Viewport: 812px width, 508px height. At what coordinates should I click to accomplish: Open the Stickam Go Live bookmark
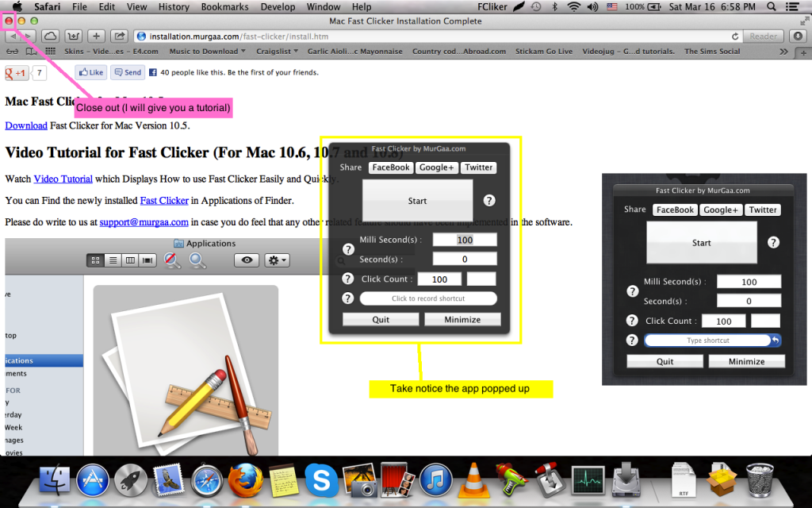coord(544,52)
